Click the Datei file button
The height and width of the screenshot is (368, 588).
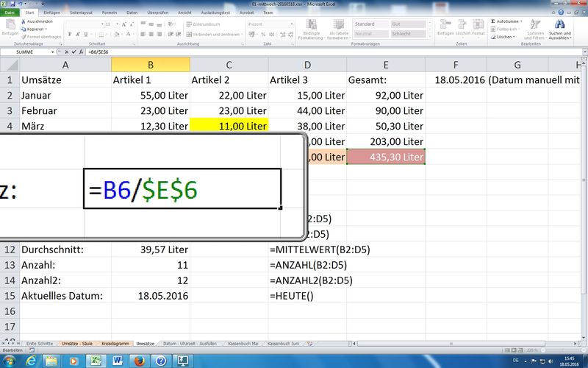(x=10, y=13)
